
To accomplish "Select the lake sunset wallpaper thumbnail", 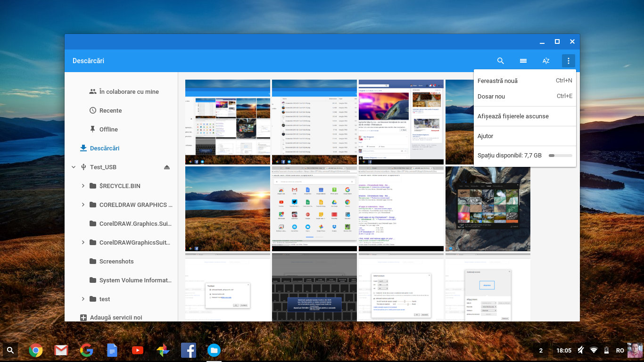I will pos(228,209).
